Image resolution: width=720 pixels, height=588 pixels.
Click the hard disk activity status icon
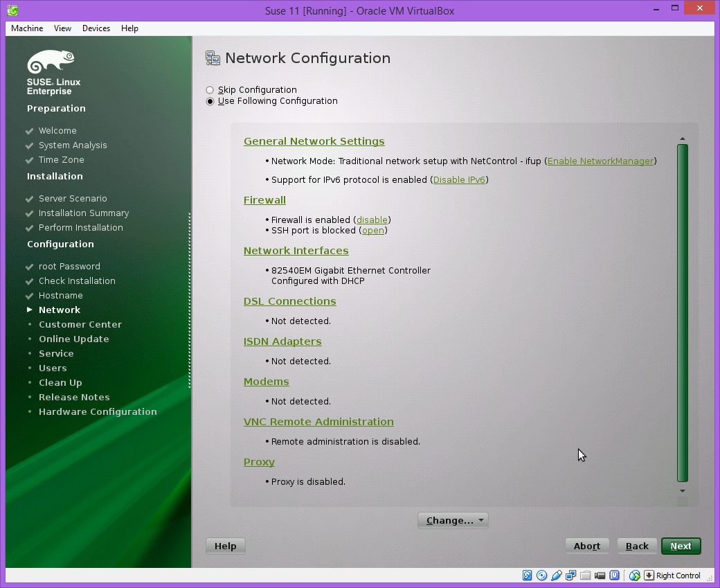(x=527, y=575)
